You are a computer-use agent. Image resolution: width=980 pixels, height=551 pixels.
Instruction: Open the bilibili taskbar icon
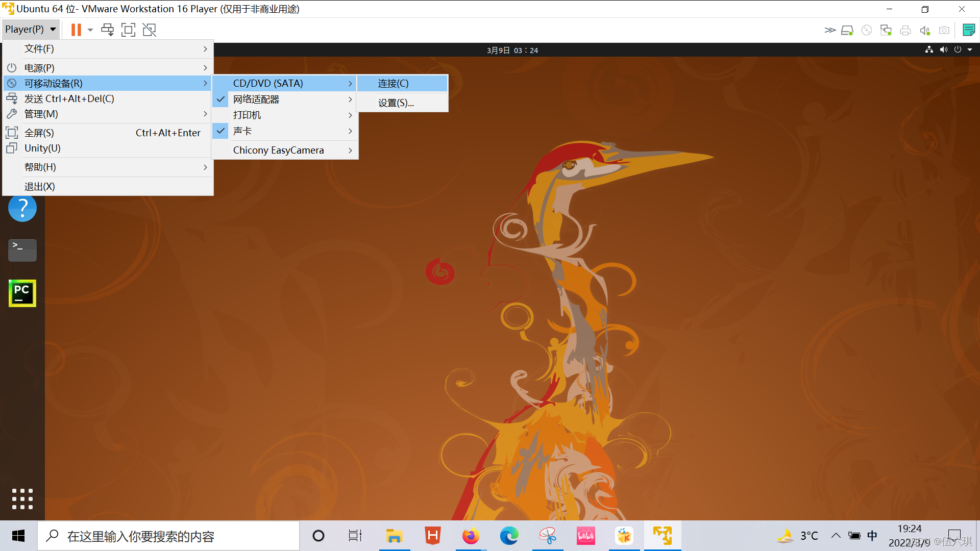(585, 536)
